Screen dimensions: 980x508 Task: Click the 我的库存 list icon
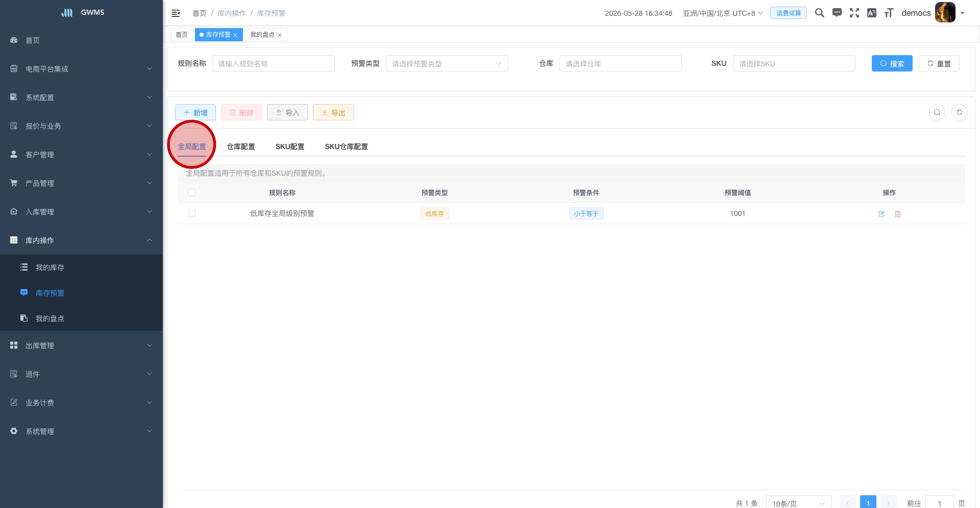click(x=24, y=267)
